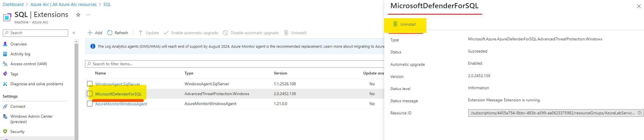Open the WindowsAgent.SqlServer extension link
Image resolution: width=644 pixels, height=140 pixels.
118,84
